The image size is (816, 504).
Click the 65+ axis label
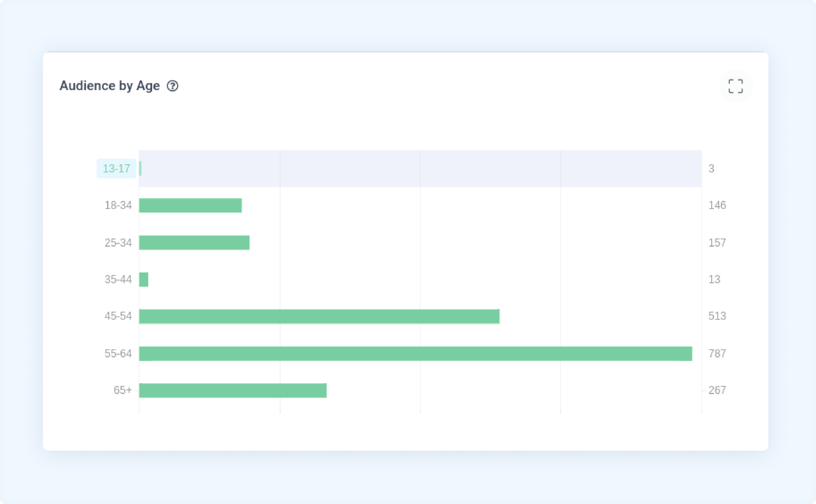[123, 390]
